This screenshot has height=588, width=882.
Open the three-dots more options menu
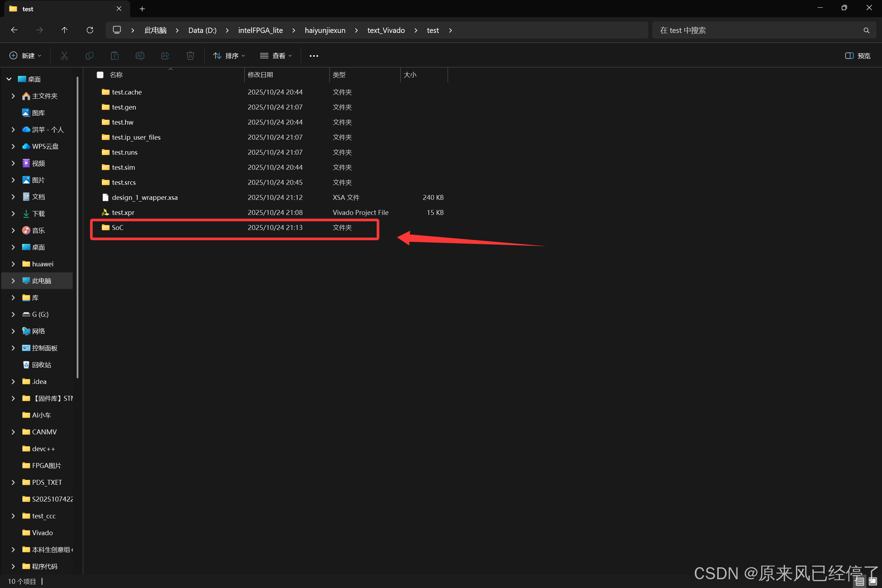point(314,56)
